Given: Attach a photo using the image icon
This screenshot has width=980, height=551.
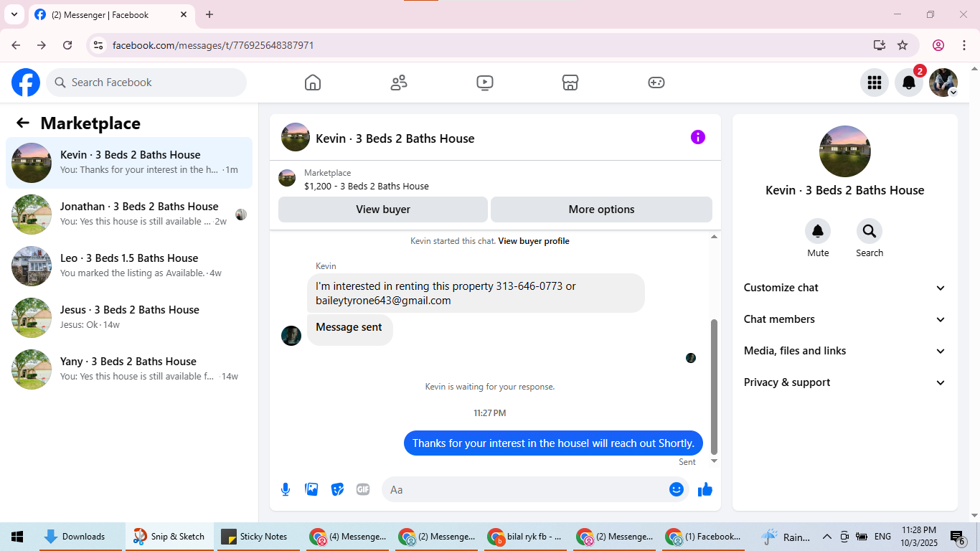Looking at the screenshot, I should [x=311, y=489].
